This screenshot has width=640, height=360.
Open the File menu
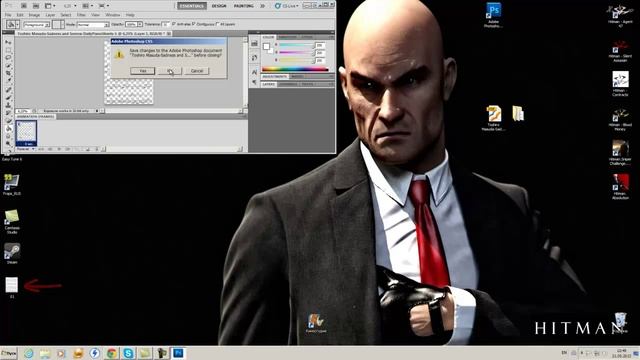click(x=8, y=15)
